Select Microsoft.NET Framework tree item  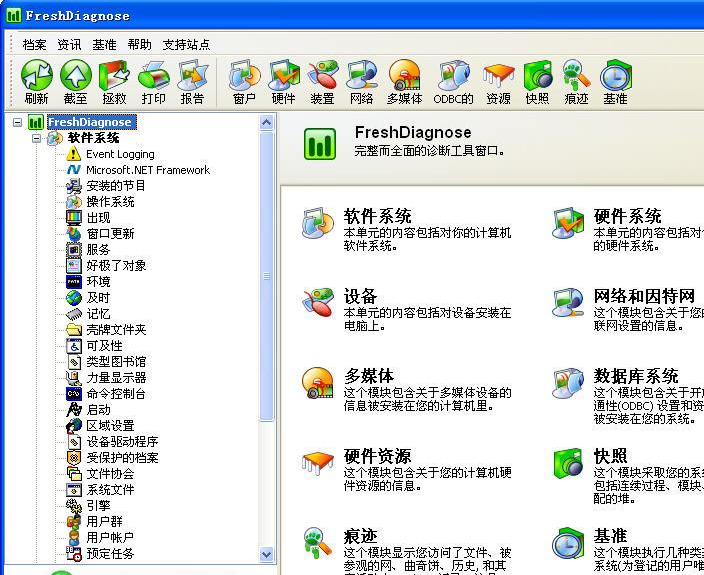(148, 170)
